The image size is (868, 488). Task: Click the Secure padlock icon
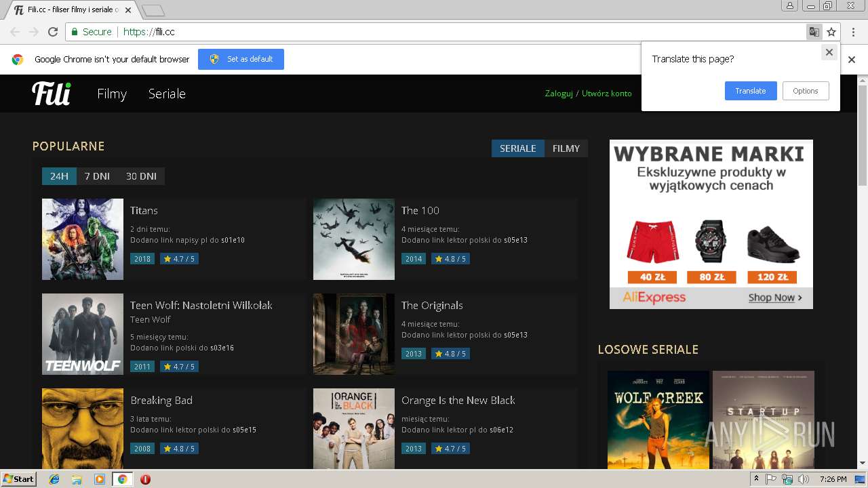pyautogui.click(x=75, y=32)
